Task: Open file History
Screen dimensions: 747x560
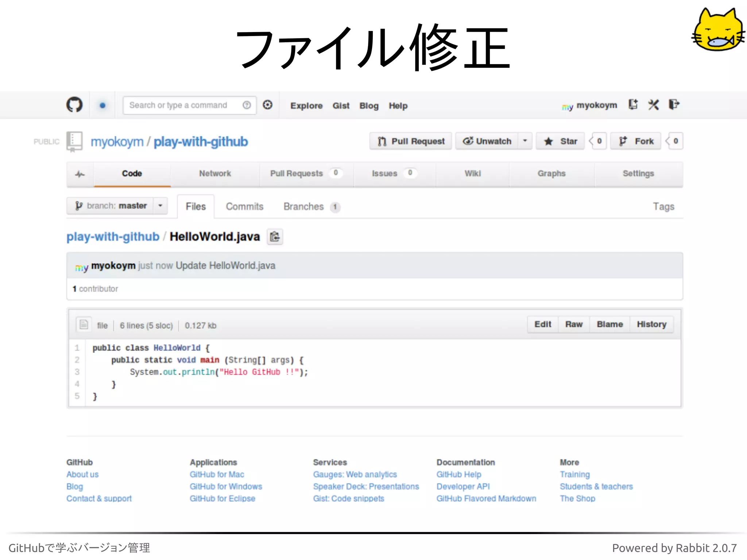Action: click(x=651, y=324)
